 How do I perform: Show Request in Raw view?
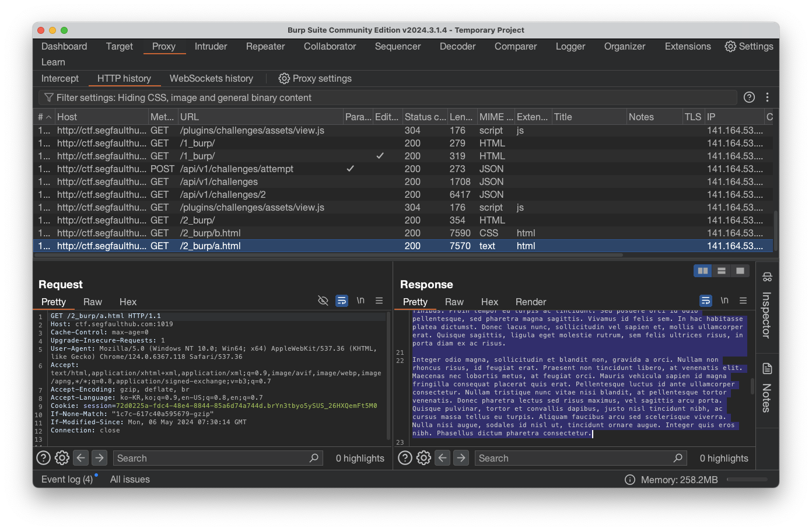tap(93, 302)
